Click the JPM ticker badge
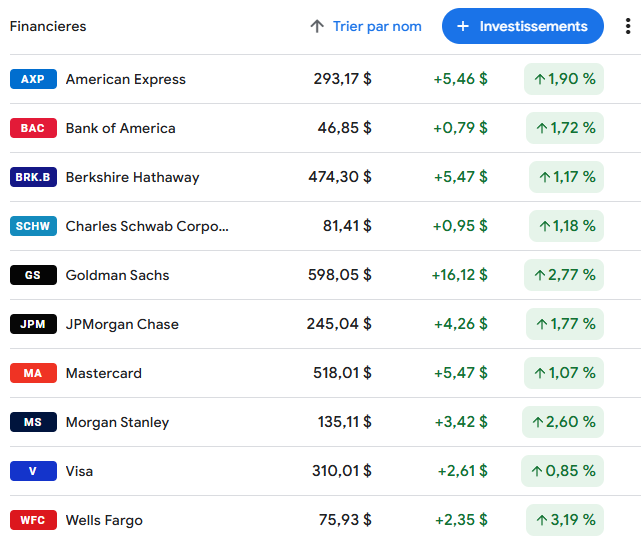Image resolution: width=641 pixels, height=549 pixels. (33, 324)
